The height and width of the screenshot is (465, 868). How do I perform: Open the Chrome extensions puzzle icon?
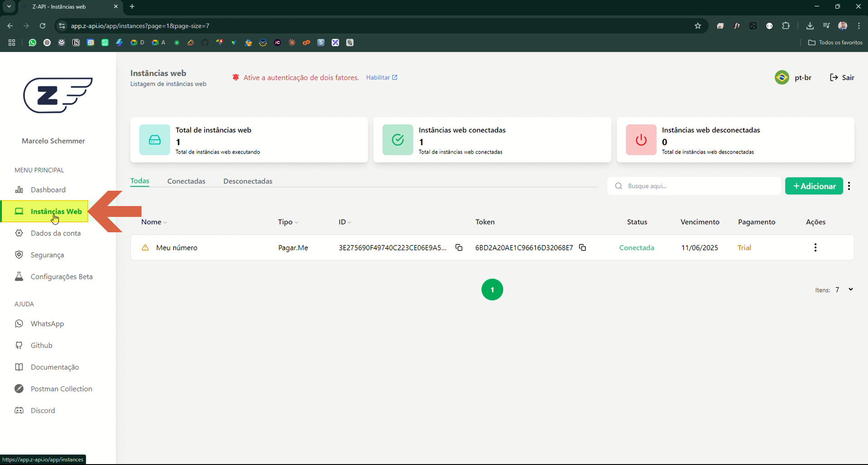tap(786, 26)
